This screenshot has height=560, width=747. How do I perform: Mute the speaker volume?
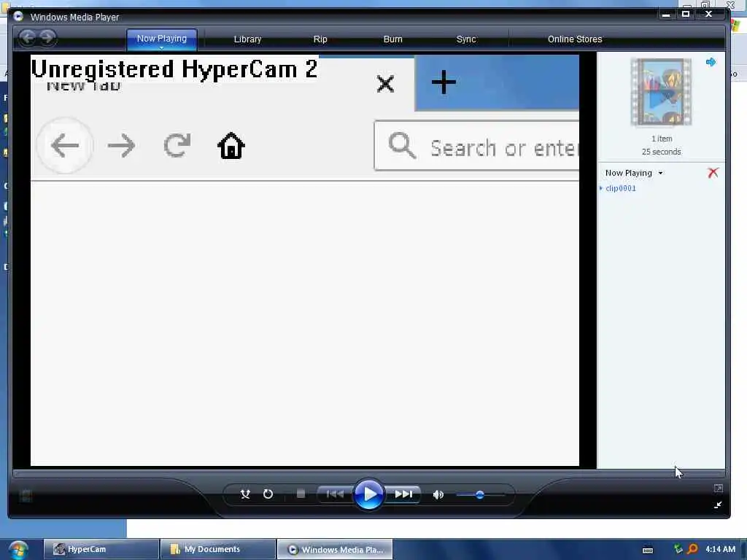(438, 495)
